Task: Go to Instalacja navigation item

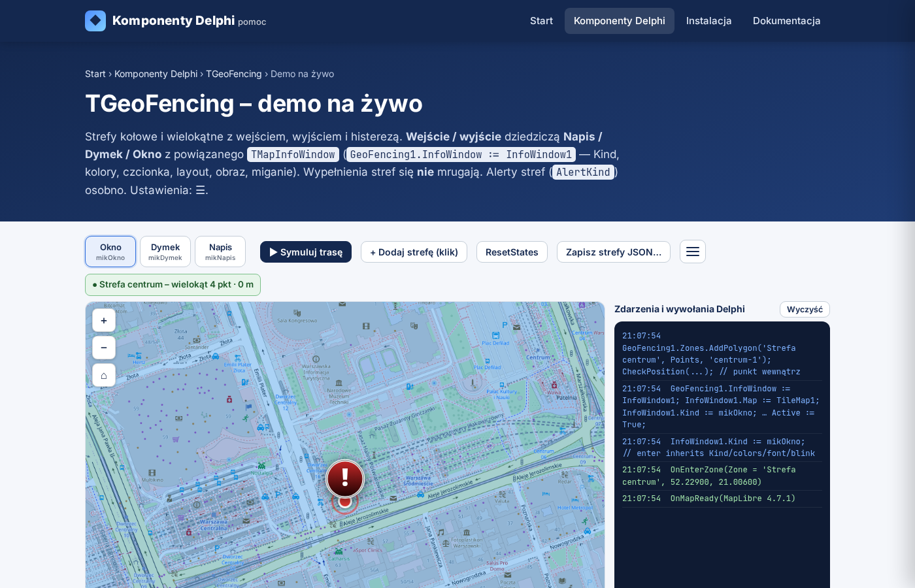Action: [x=708, y=21]
